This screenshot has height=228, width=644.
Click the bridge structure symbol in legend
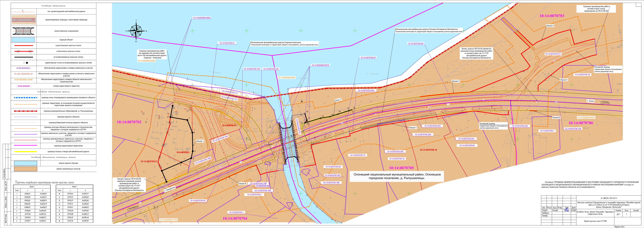click(24, 31)
